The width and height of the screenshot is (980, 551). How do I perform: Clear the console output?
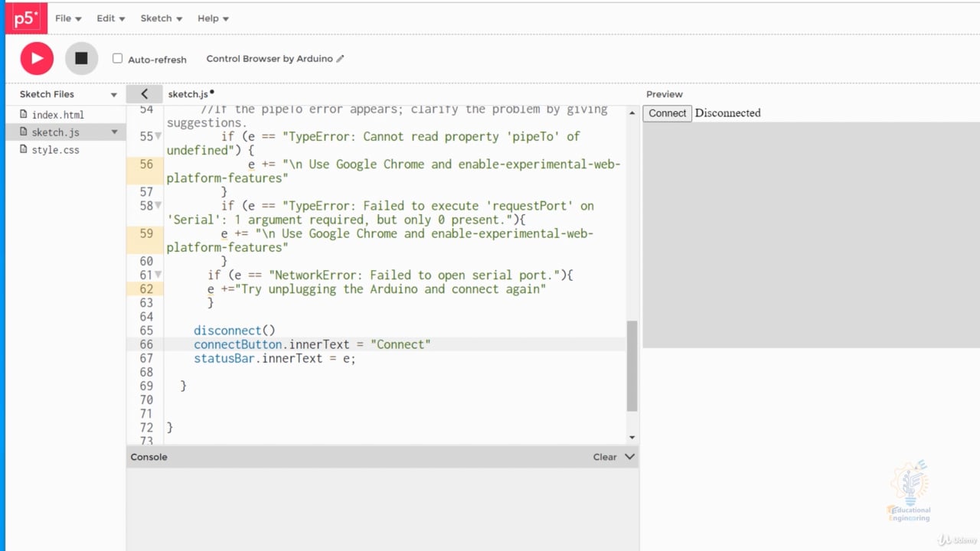tap(604, 457)
